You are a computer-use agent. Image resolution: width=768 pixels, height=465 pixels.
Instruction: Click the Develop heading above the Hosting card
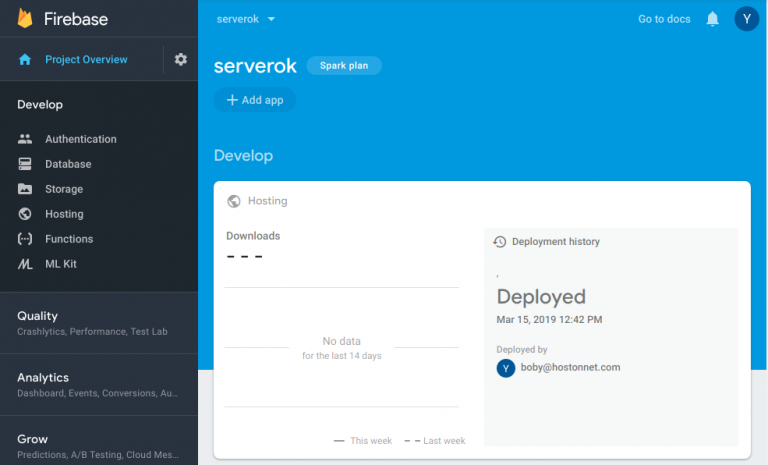(x=243, y=156)
